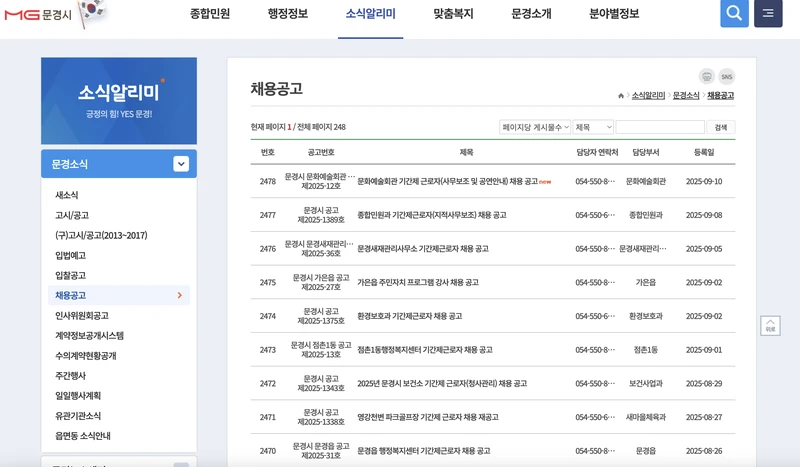Click post number 2478 cell
Screen dimensions: 800x467
click(268, 181)
